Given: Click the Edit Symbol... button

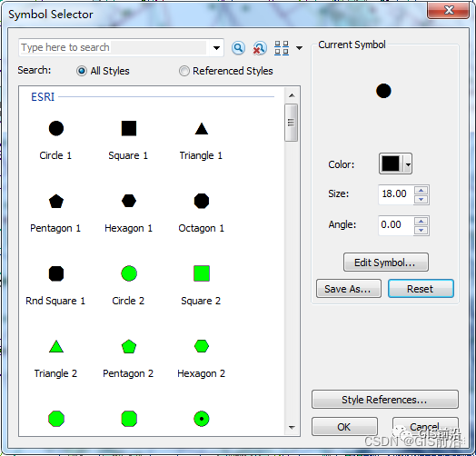Looking at the screenshot, I should coord(386,262).
